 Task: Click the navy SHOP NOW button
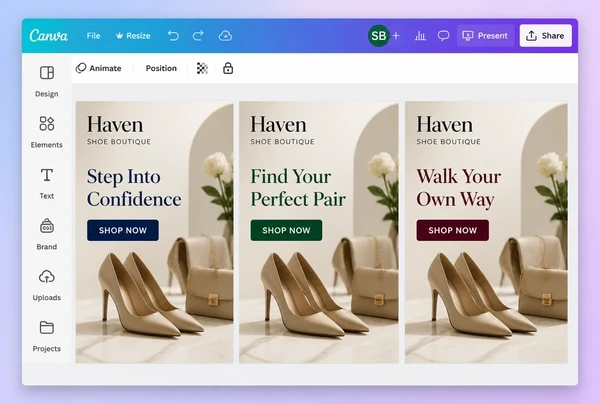pyautogui.click(x=123, y=230)
